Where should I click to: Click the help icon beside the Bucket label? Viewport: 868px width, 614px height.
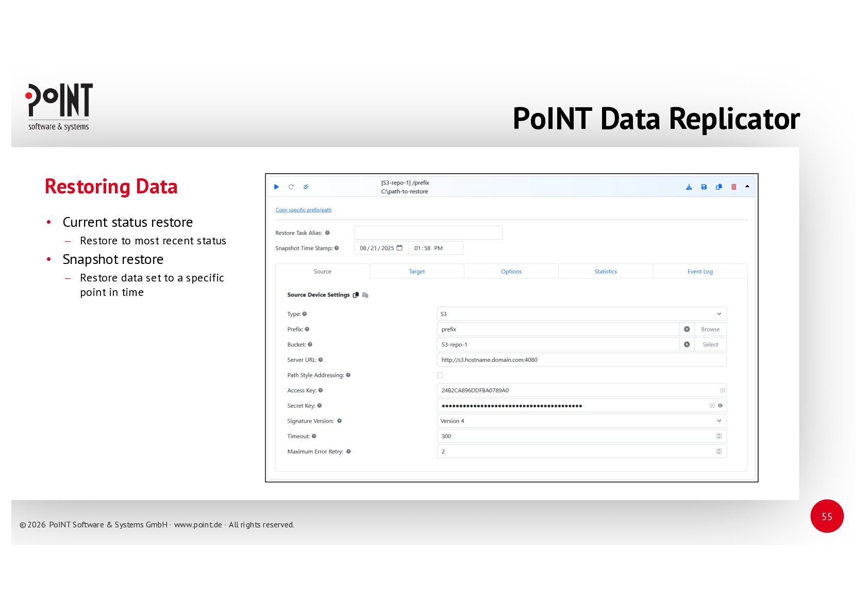tap(310, 344)
